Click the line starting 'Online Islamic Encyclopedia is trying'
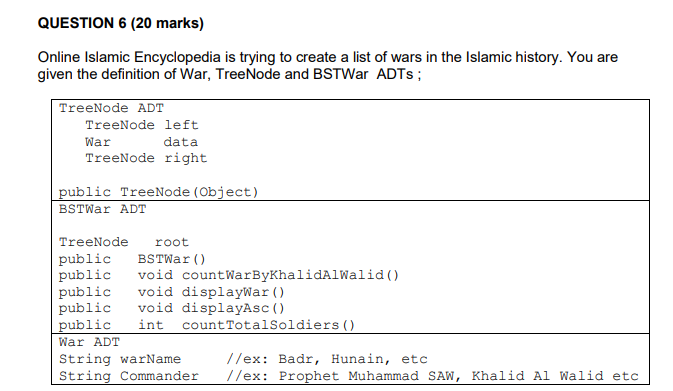 [x=327, y=57]
